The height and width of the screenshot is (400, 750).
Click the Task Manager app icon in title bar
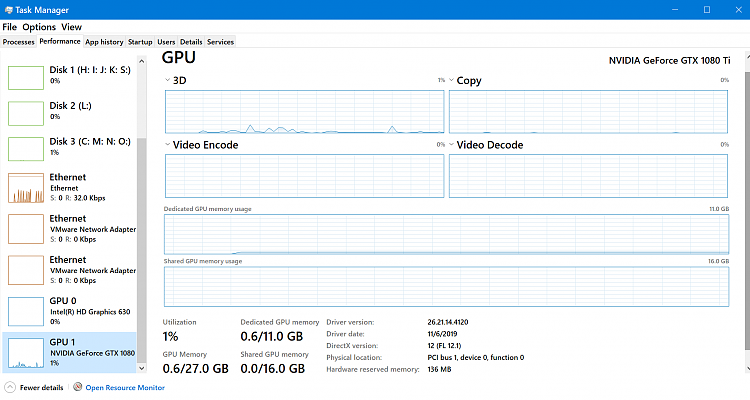[10, 9]
